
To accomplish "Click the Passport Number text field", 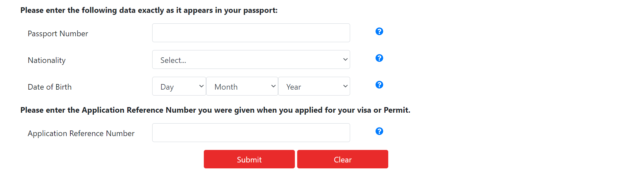I will (251, 33).
